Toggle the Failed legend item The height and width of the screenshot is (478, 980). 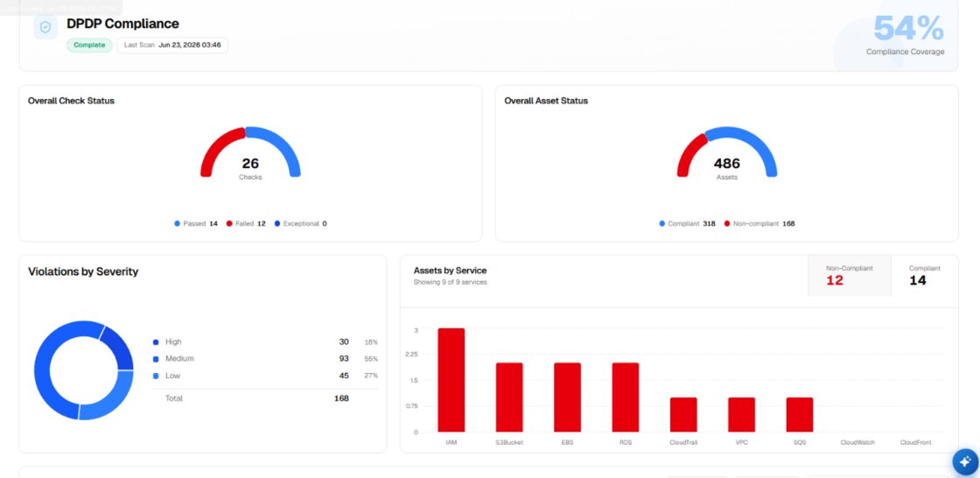point(246,223)
